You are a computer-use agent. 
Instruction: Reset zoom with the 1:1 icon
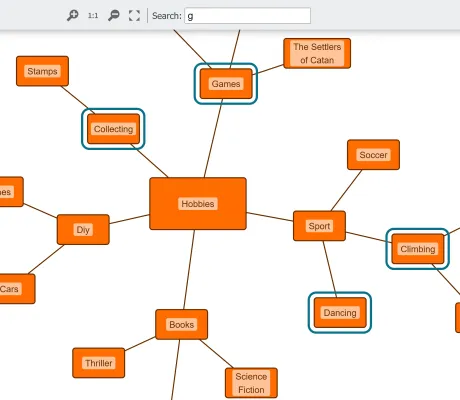[x=93, y=16]
